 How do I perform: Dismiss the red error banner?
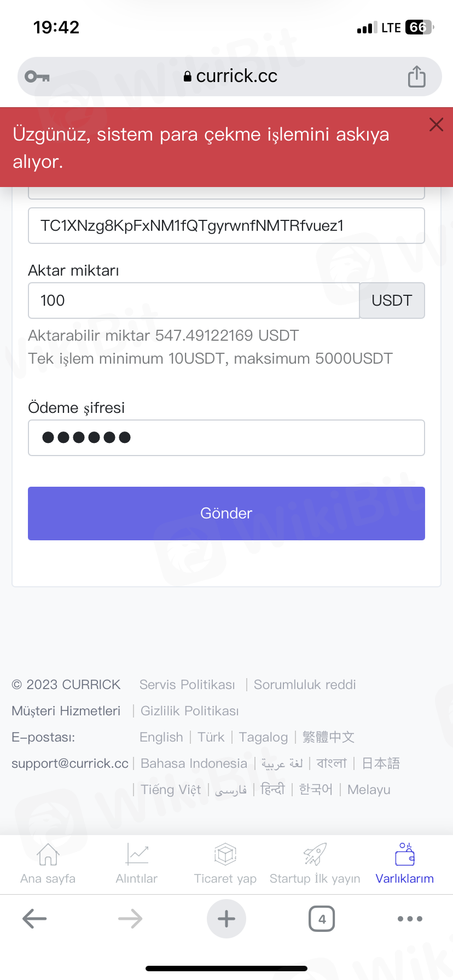(x=436, y=125)
